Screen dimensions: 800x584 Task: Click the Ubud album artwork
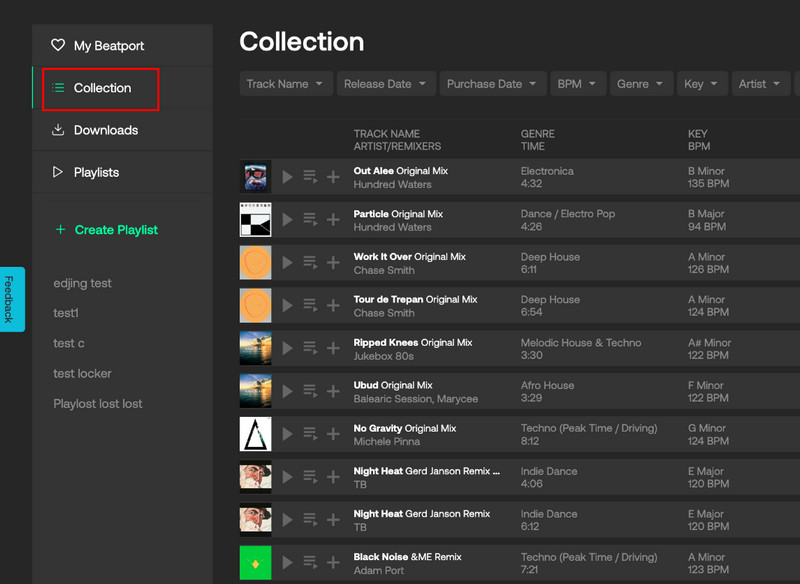coord(255,390)
